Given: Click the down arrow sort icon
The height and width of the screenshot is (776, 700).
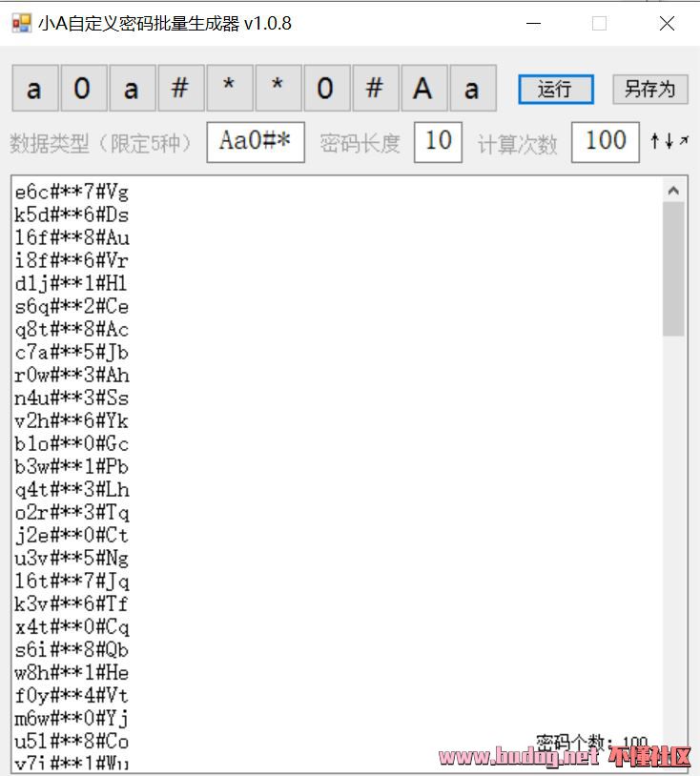Looking at the screenshot, I should (669, 141).
